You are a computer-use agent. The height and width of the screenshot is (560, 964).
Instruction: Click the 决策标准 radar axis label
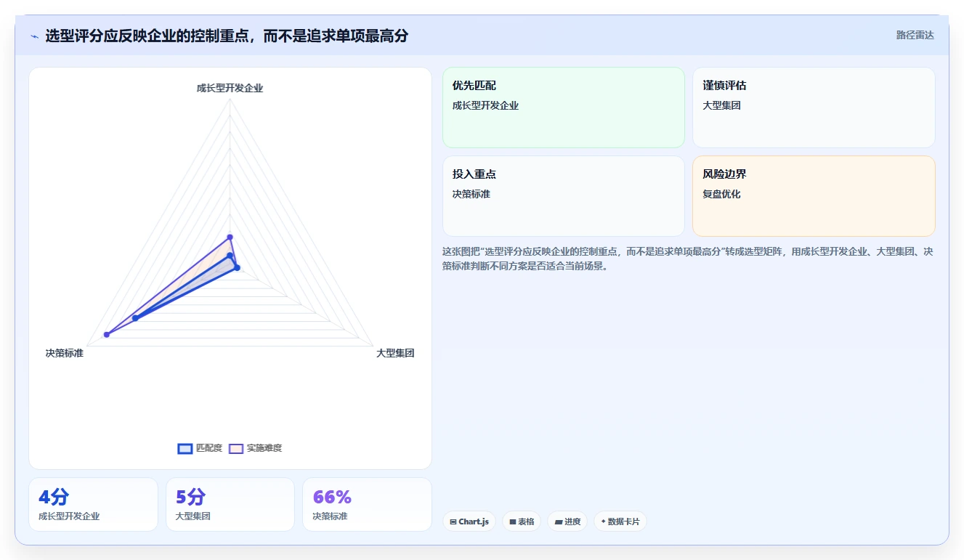(64, 353)
